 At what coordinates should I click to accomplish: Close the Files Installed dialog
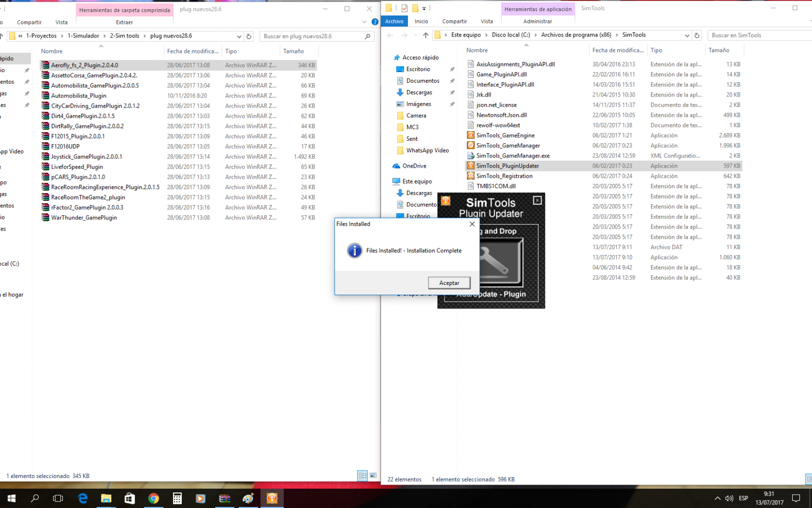[x=472, y=224]
